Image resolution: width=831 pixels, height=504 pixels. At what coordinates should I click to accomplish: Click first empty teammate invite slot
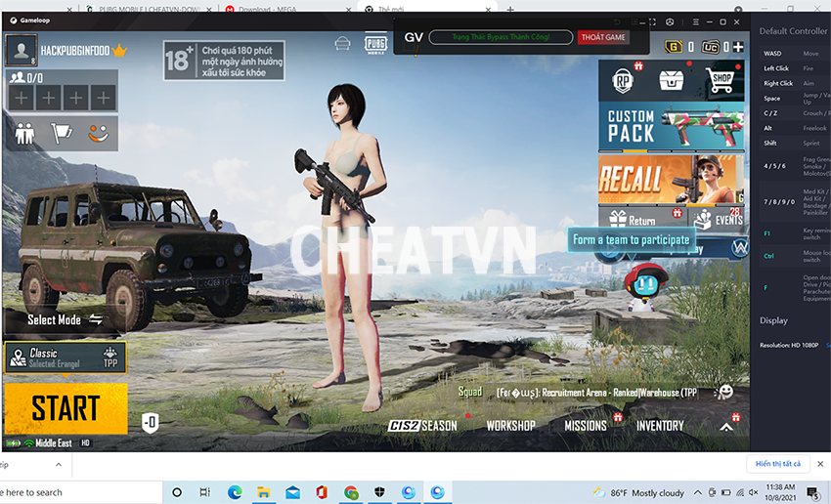tap(22, 98)
